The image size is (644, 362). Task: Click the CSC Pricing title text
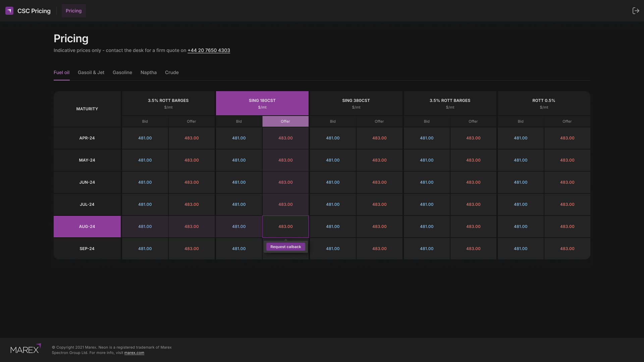(34, 11)
